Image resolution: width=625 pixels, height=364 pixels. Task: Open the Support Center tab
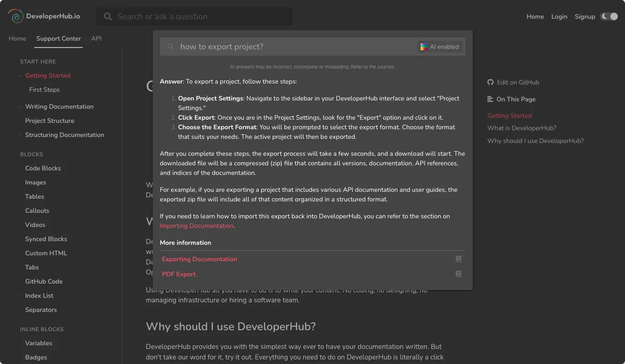[x=59, y=38]
